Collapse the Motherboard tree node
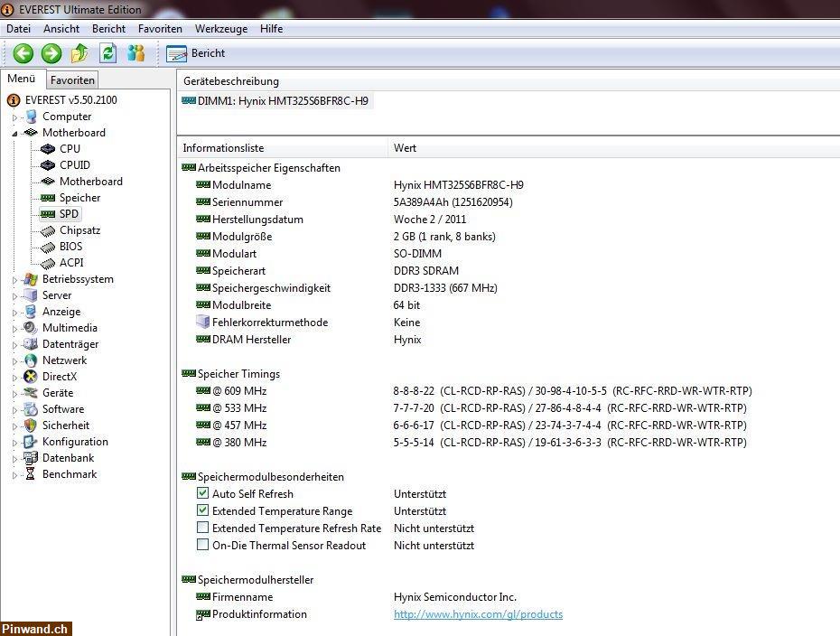This screenshot has width=840, height=636. pyautogui.click(x=15, y=133)
